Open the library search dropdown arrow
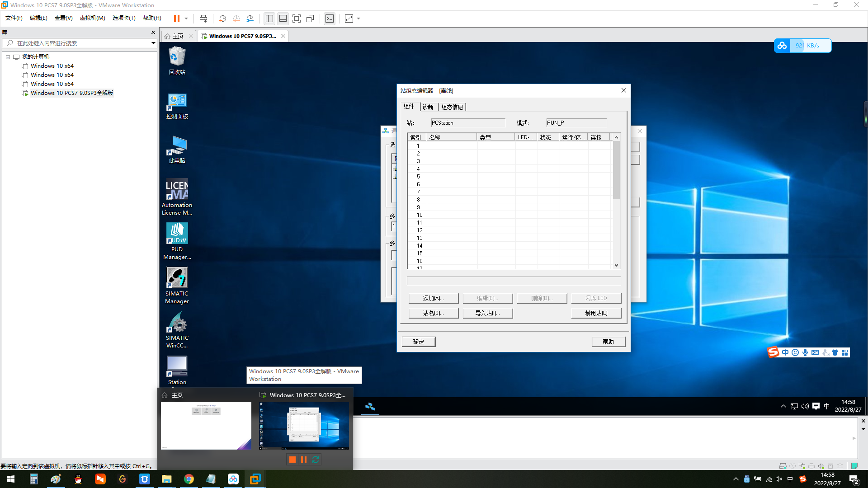Screen dimensions: 868x488 153,43
